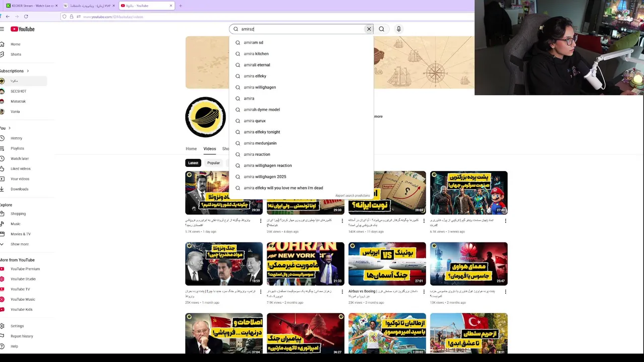Viewport: 644px width, 362px height.
Task: Open the channel Home tab
Action: (x=191, y=149)
